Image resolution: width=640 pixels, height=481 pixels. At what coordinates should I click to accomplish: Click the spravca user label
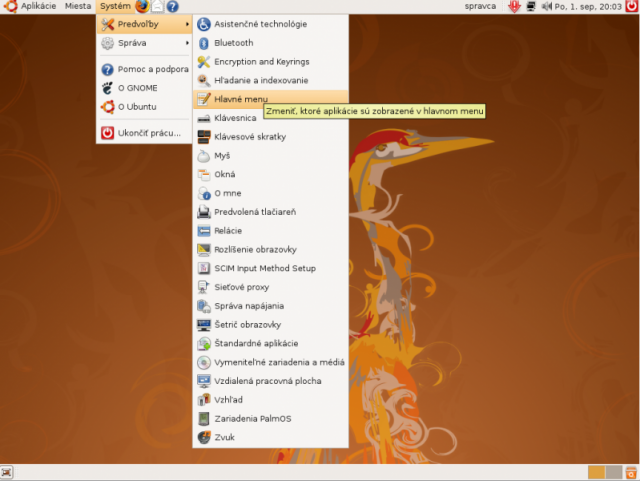480,6
